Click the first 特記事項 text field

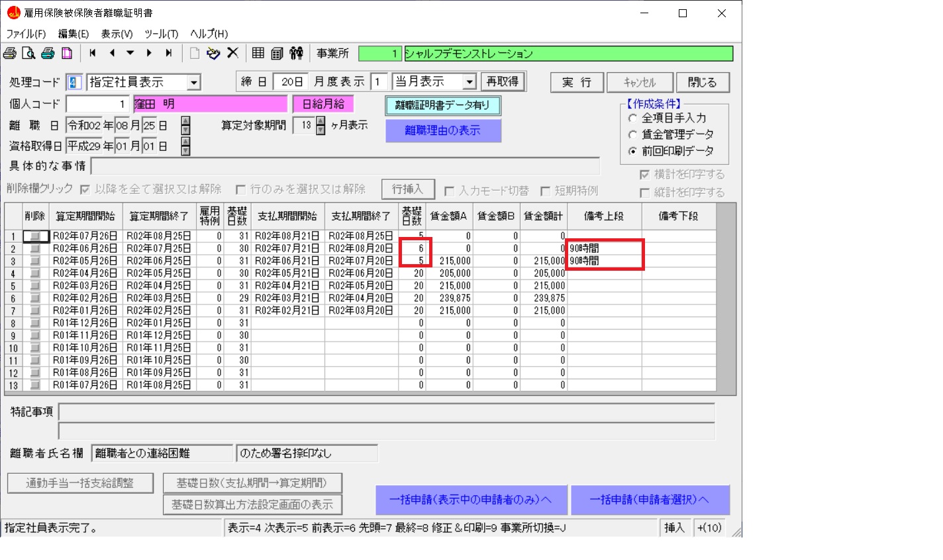(x=387, y=412)
